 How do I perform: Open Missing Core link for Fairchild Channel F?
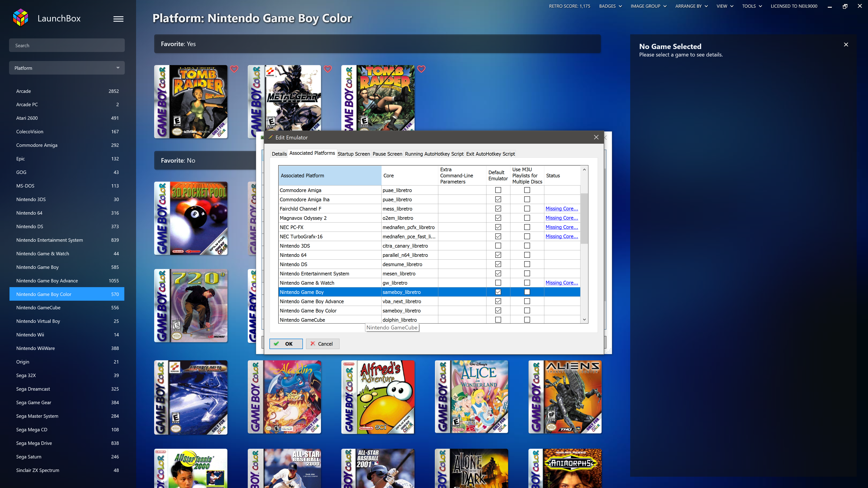[562, 209]
